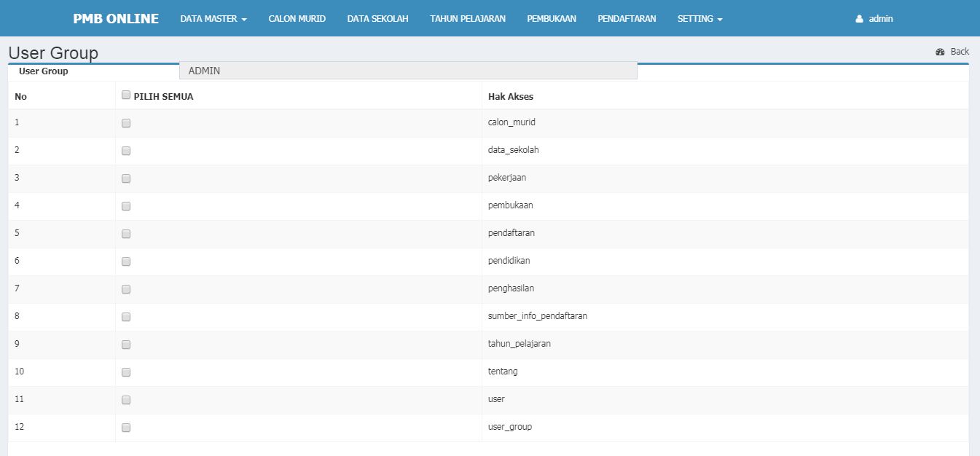Check the sumber_info_pendaftaran checkbox

point(126,317)
